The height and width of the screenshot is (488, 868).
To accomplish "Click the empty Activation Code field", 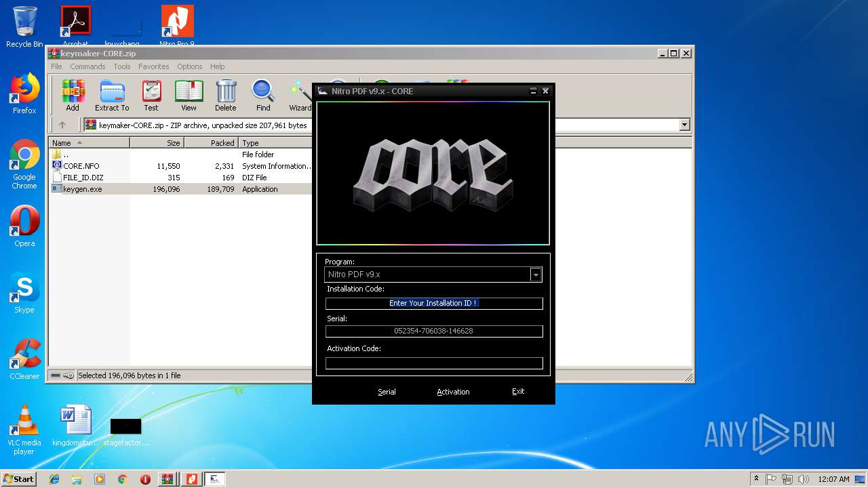I will pos(434,363).
